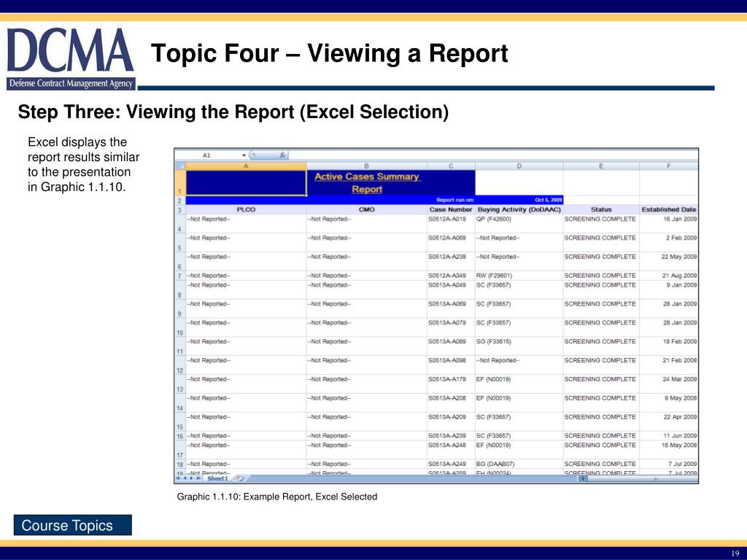Select column E header
Screen dimensions: 747x560
point(601,166)
